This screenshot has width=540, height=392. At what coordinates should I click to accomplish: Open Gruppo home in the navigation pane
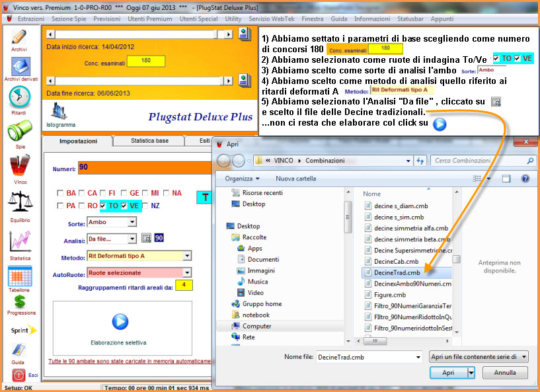(x=262, y=304)
